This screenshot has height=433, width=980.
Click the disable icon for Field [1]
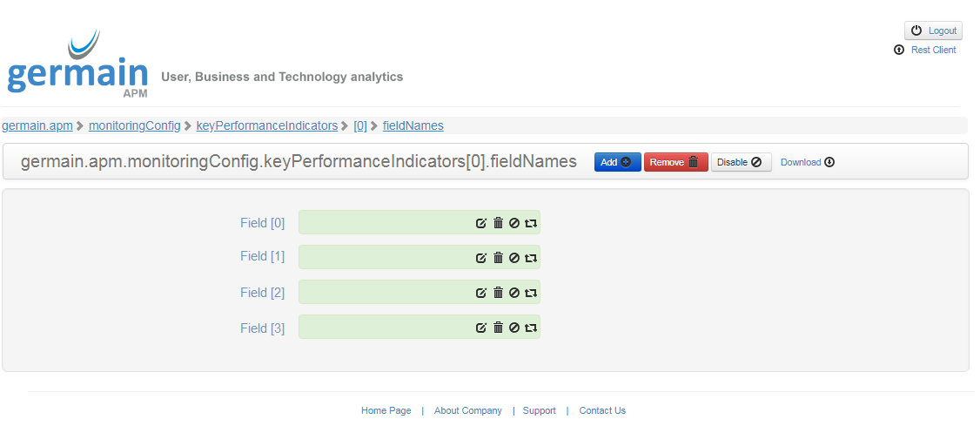pos(514,258)
